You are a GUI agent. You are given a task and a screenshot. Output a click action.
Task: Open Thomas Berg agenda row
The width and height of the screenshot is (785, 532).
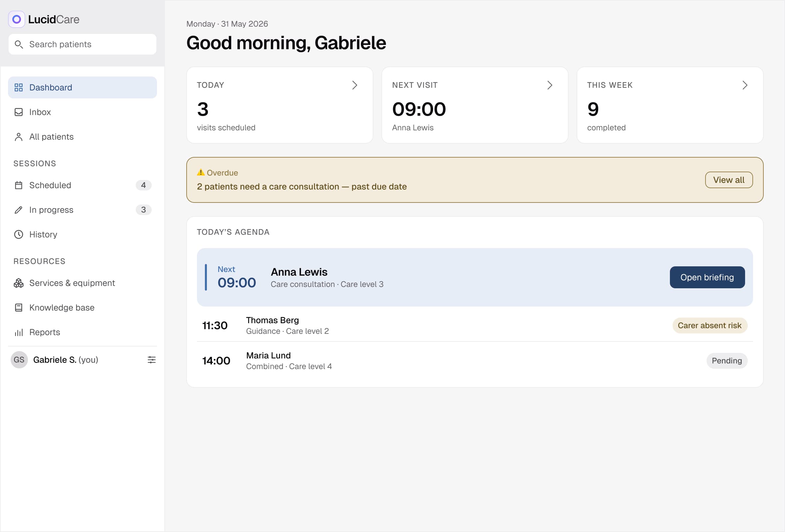tap(475, 326)
